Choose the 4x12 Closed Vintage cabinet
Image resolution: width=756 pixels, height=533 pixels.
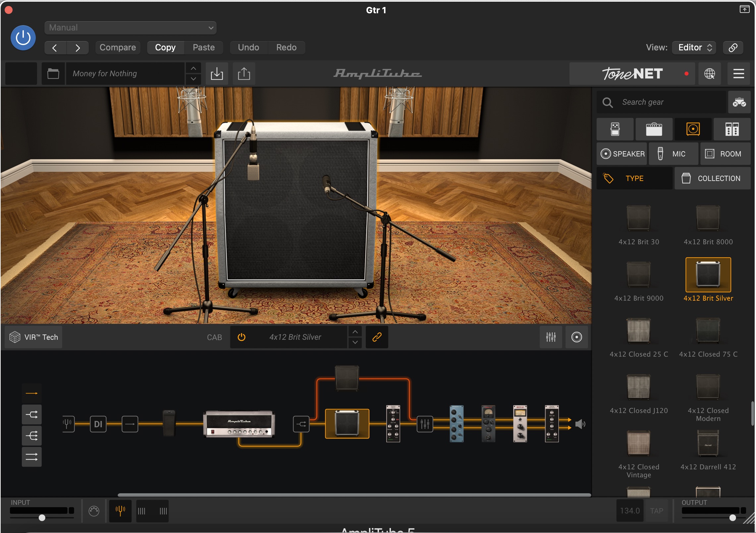tap(639, 454)
